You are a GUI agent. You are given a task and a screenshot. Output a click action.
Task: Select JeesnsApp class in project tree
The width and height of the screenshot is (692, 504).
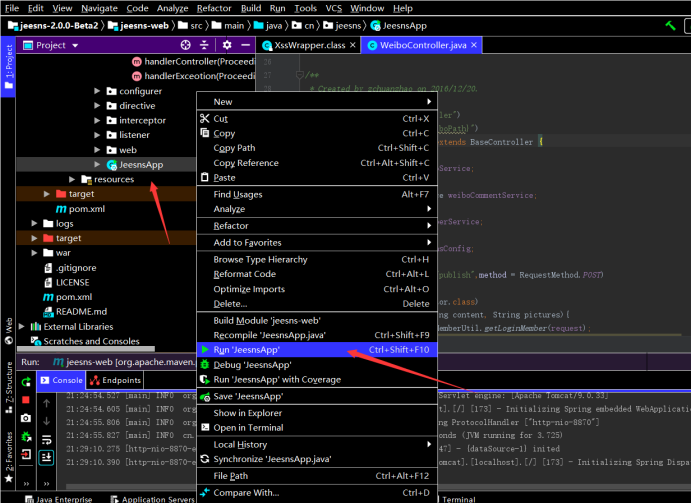click(141, 165)
